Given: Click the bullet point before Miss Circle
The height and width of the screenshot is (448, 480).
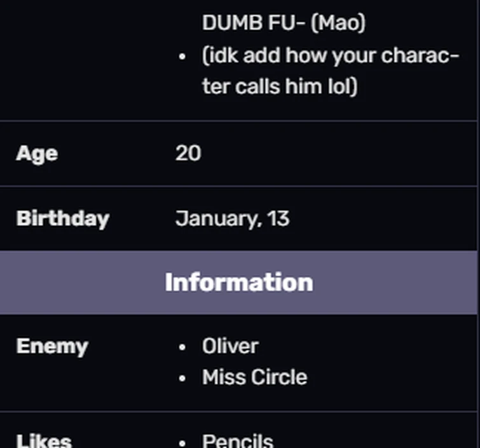Looking at the screenshot, I should tap(183, 379).
